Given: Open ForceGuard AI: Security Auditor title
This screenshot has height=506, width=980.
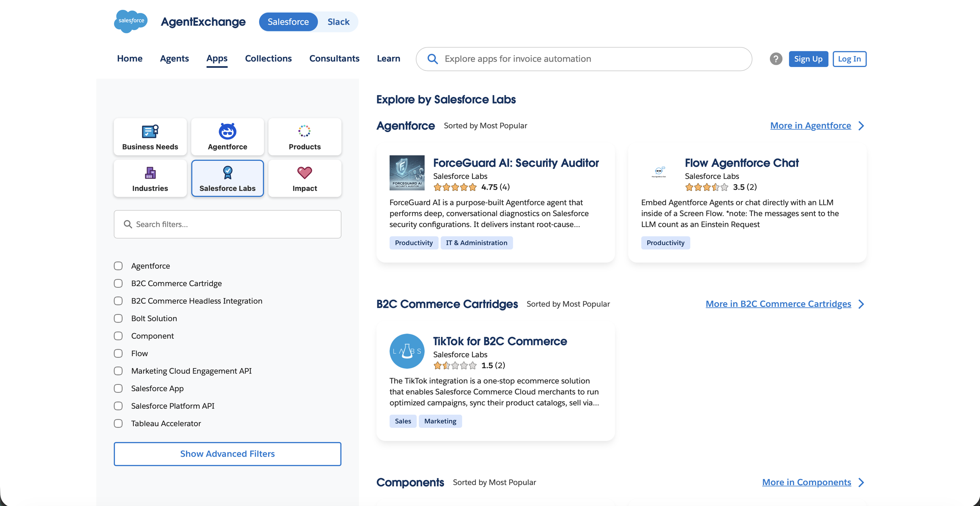Looking at the screenshot, I should [x=516, y=163].
